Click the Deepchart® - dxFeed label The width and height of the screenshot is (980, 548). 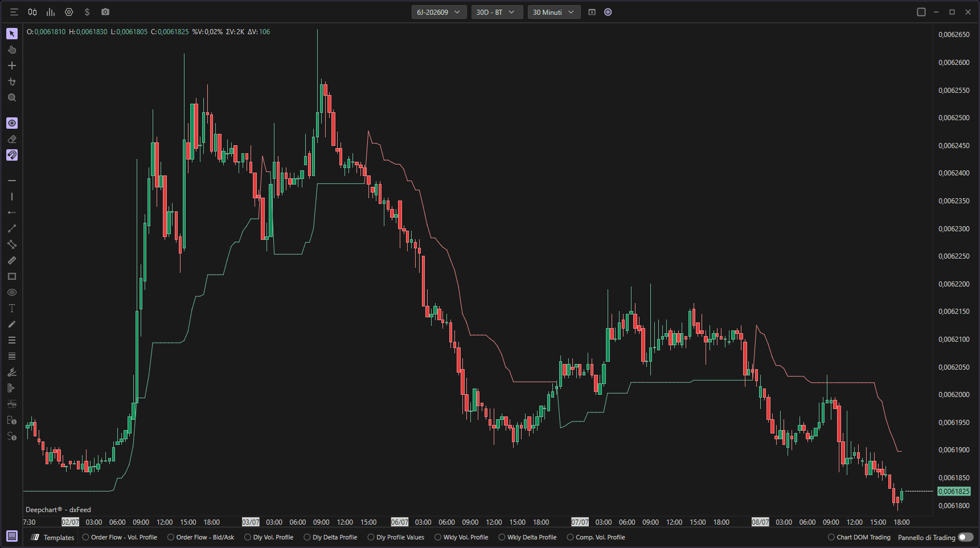[58, 510]
